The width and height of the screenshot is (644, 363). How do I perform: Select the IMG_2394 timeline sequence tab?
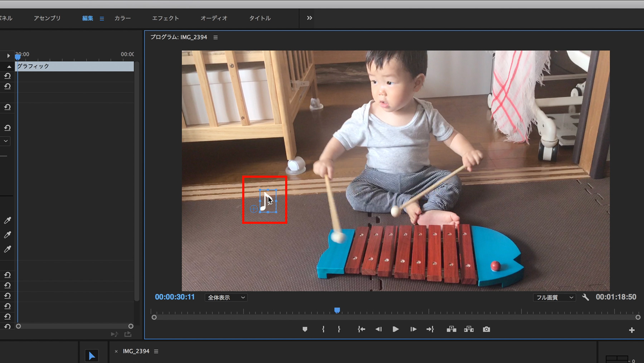click(x=136, y=351)
